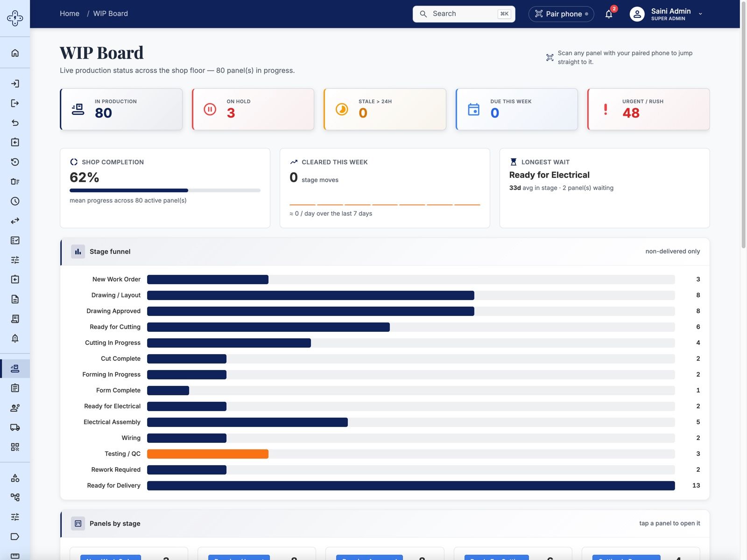Select the active WIP Board sidebar icon
The height and width of the screenshot is (560, 747).
[15, 369]
